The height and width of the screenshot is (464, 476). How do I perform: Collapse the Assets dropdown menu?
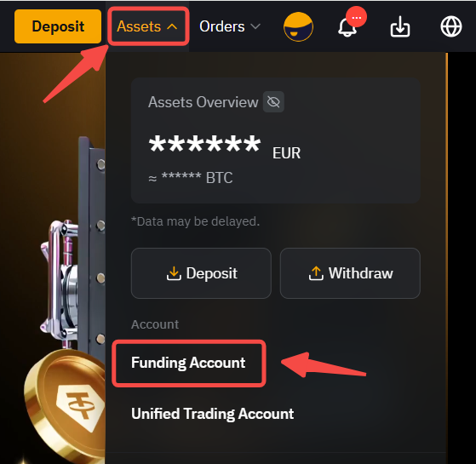coord(148,26)
